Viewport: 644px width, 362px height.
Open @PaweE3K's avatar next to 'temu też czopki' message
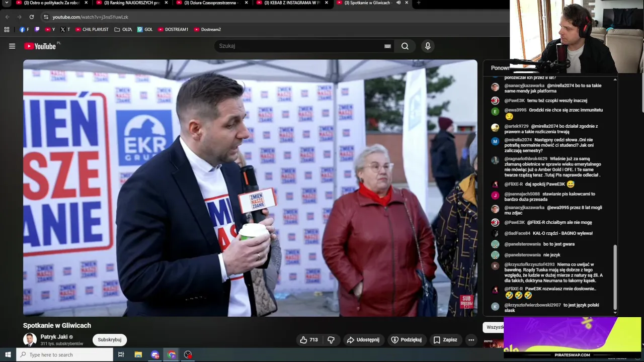pyautogui.click(x=495, y=101)
